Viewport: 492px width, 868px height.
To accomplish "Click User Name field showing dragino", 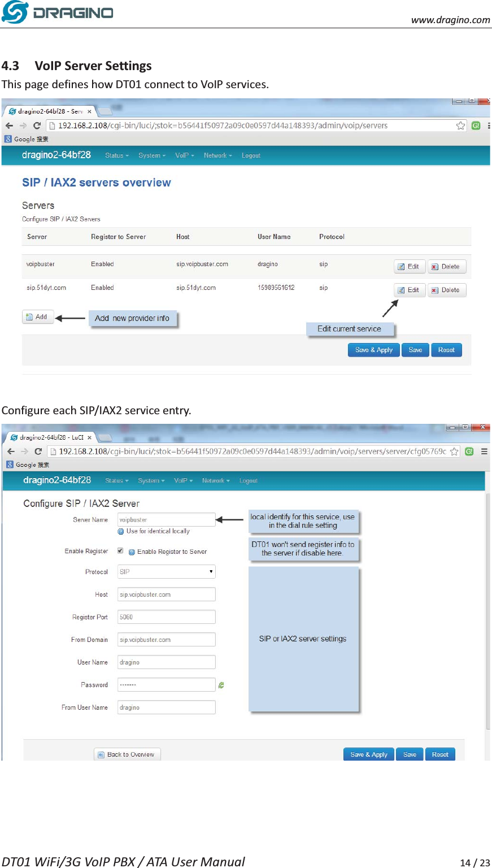I will coord(167,662).
